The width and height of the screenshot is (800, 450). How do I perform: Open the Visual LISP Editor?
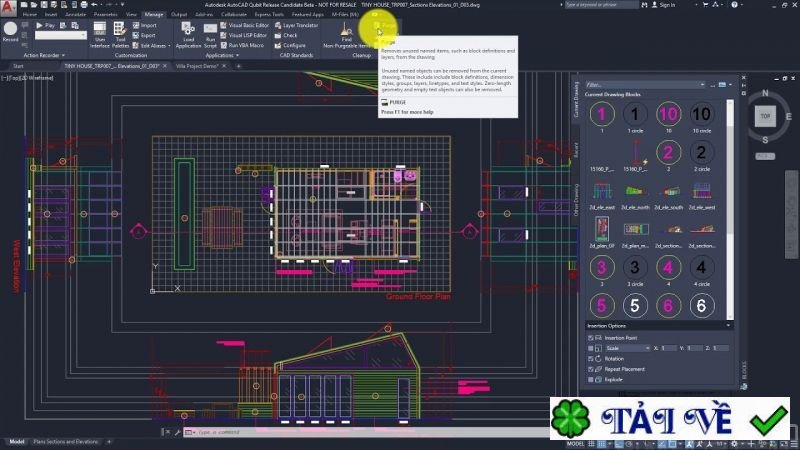coord(243,35)
